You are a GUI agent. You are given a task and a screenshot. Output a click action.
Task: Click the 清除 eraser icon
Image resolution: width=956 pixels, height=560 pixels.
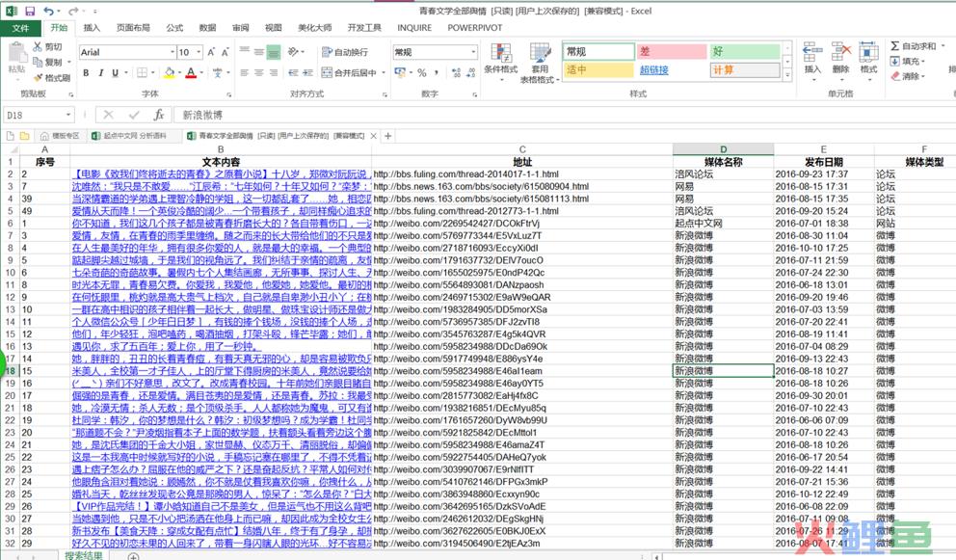pos(895,76)
